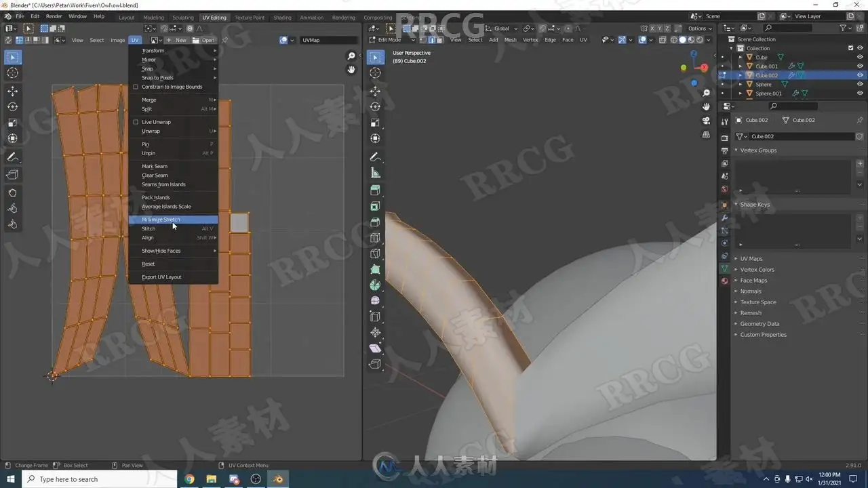Expand the Vertex Colors panel
Image resolution: width=868 pixels, height=488 pixels.
click(x=757, y=270)
